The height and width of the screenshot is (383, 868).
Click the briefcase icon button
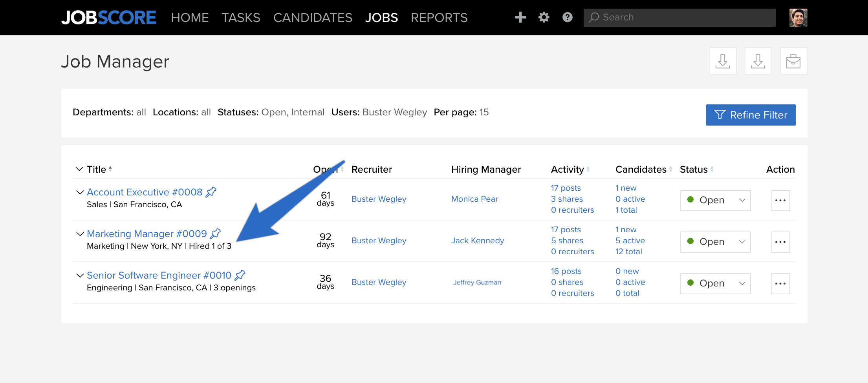click(793, 61)
